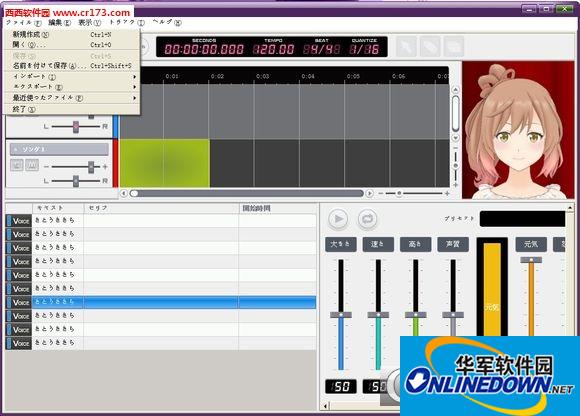The height and width of the screenshot is (416, 580).
Task: Click the 開始時間 column header
Action: (x=278, y=208)
